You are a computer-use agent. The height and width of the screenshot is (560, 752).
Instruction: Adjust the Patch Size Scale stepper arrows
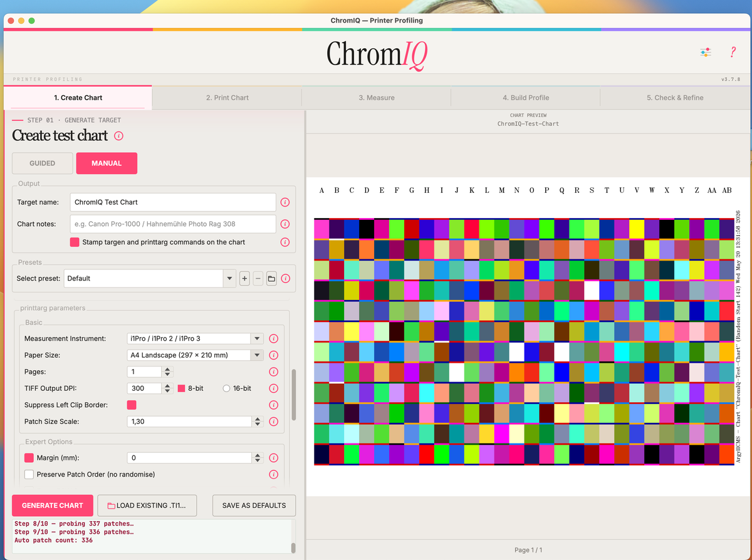point(258,422)
